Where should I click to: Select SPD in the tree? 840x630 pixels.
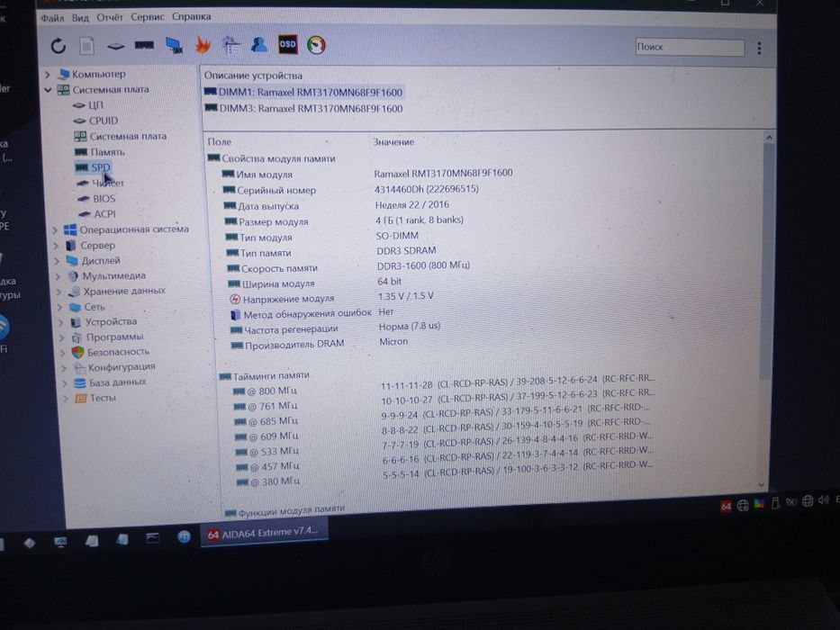93,167
